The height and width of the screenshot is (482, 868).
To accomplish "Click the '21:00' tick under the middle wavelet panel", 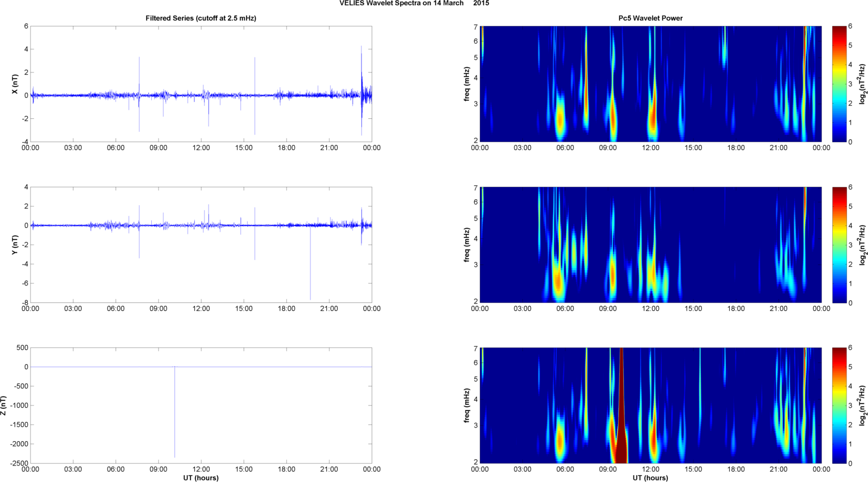I will 778,309.
